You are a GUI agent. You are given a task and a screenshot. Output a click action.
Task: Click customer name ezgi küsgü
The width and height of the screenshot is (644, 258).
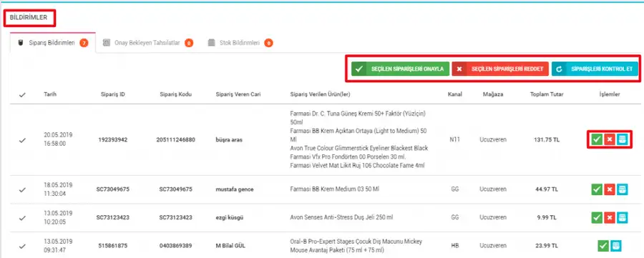point(230,217)
